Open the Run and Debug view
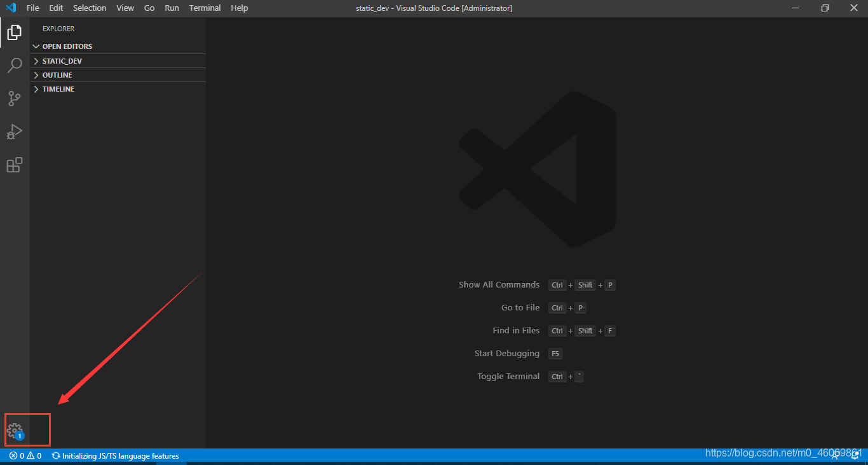This screenshot has height=465, width=868. [15, 132]
